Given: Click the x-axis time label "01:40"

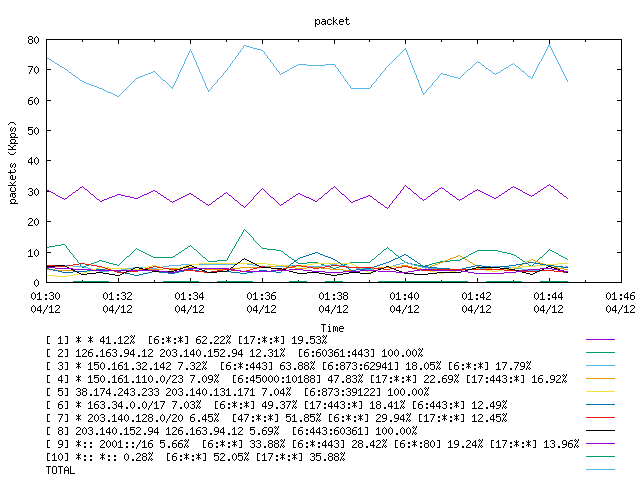Looking at the screenshot, I should click(404, 296).
